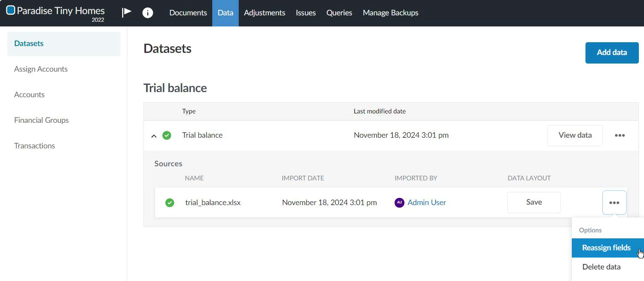
Task: Navigate to Assign Accounts in sidebar
Action: coord(41,69)
